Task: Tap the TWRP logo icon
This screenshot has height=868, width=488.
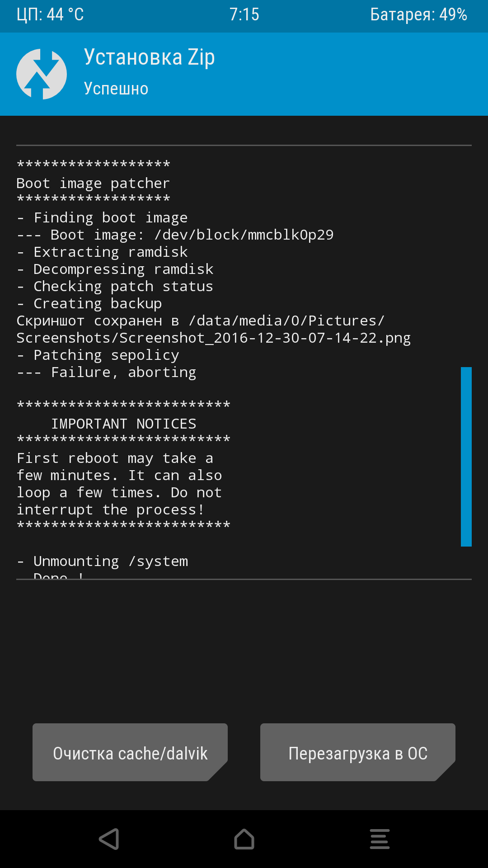Action: [x=42, y=74]
